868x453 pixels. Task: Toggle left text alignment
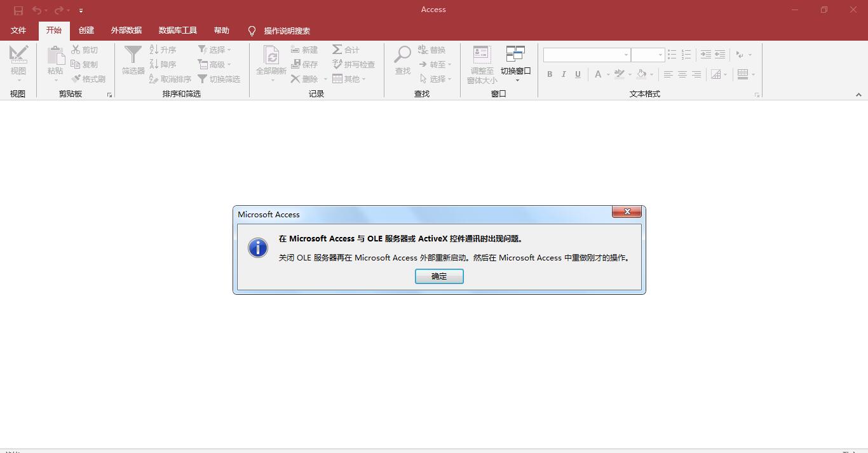point(668,74)
